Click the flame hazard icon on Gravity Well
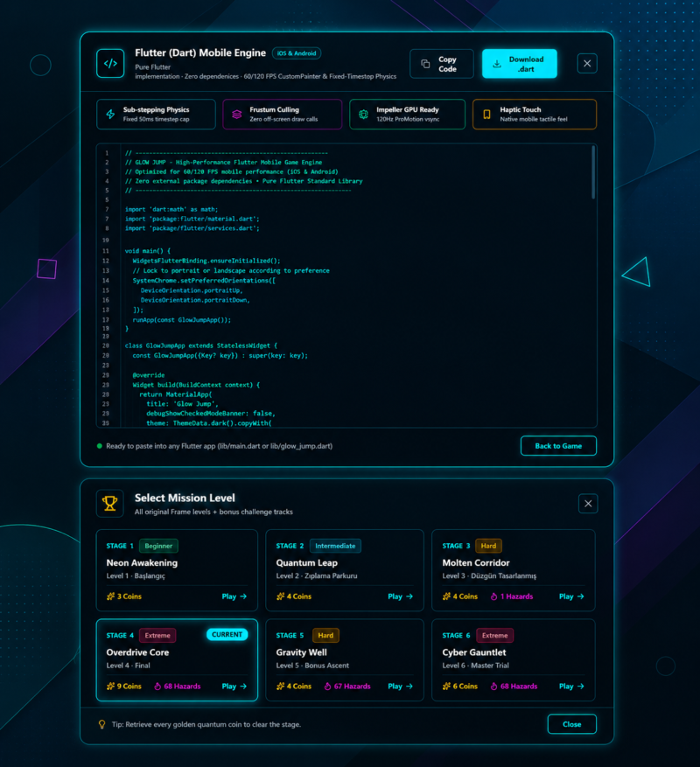The width and height of the screenshot is (700, 767). tap(327, 687)
